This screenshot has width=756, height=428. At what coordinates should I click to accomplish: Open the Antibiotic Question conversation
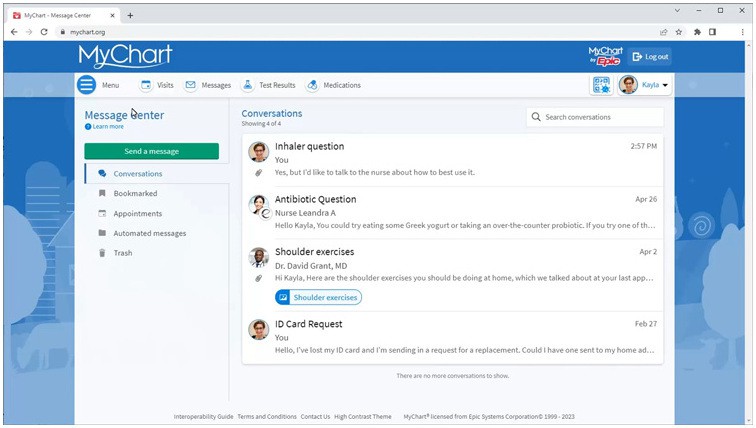coord(452,213)
